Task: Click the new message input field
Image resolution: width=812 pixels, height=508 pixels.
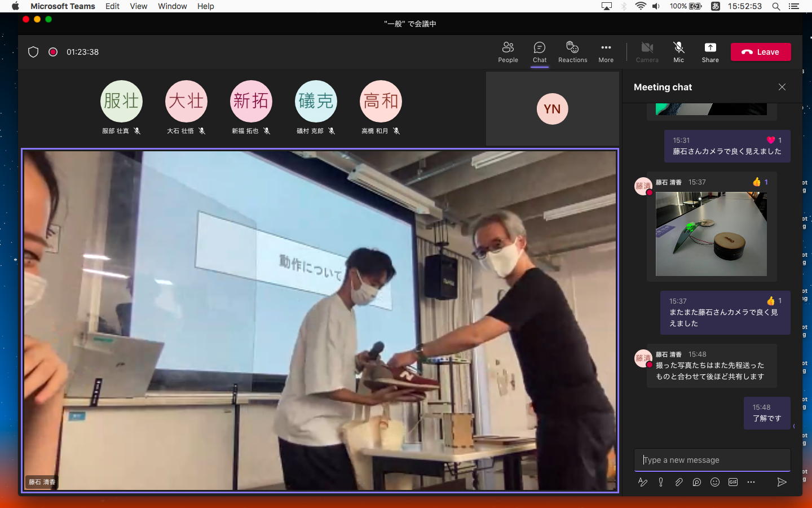Action: click(x=712, y=460)
